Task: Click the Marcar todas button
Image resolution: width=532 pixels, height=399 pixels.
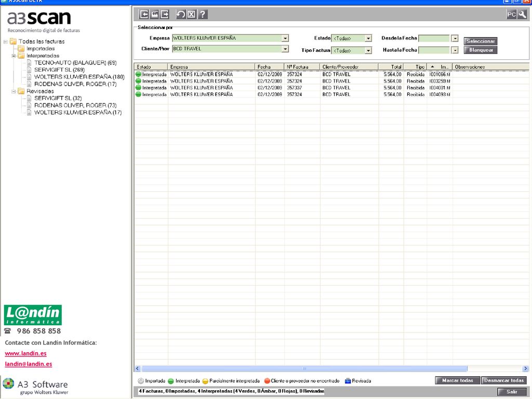Action: point(457,381)
